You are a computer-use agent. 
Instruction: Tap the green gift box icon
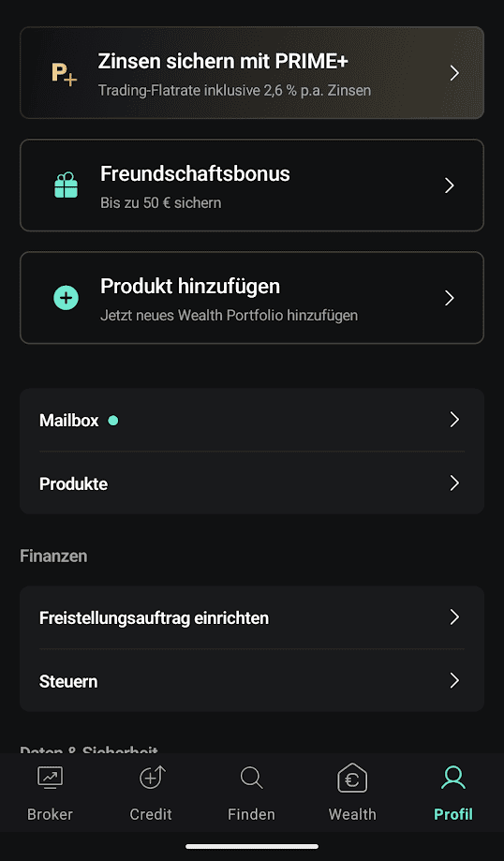(66, 186)
